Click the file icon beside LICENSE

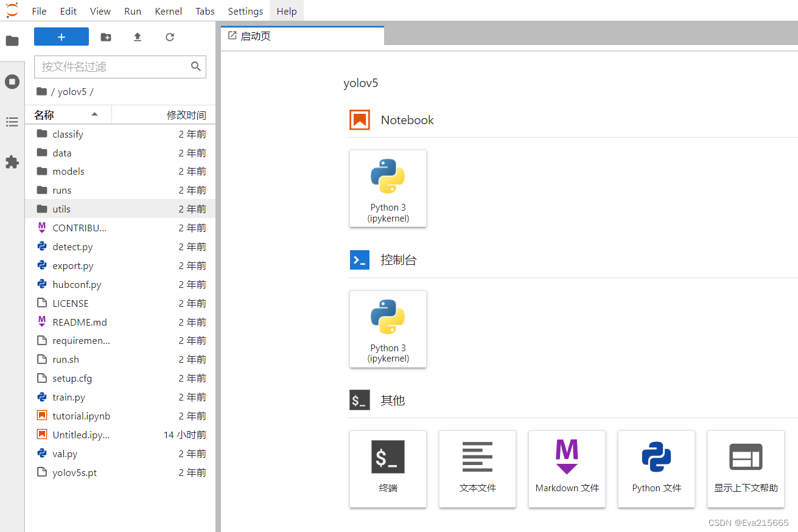(x=42, y=303)
